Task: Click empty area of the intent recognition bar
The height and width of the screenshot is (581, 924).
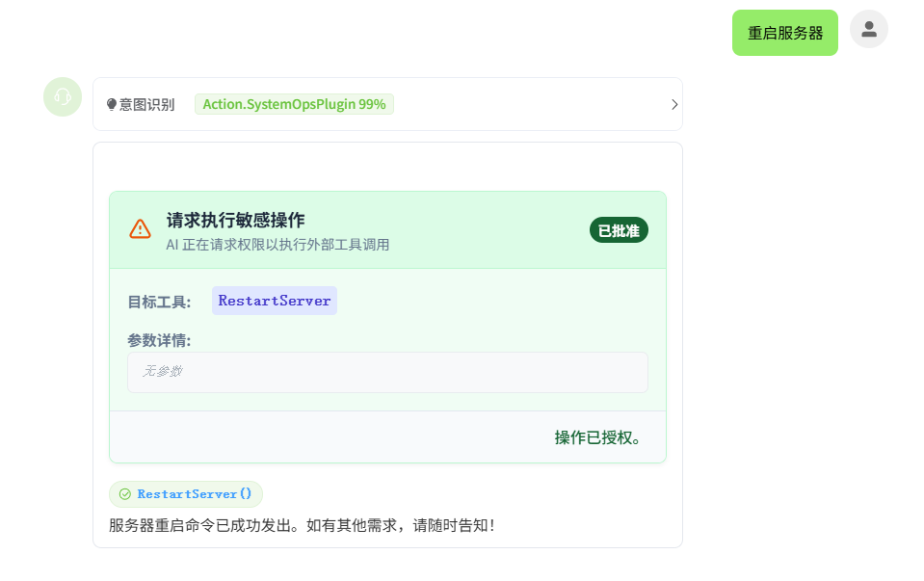Action: click(x=530, y=104)
